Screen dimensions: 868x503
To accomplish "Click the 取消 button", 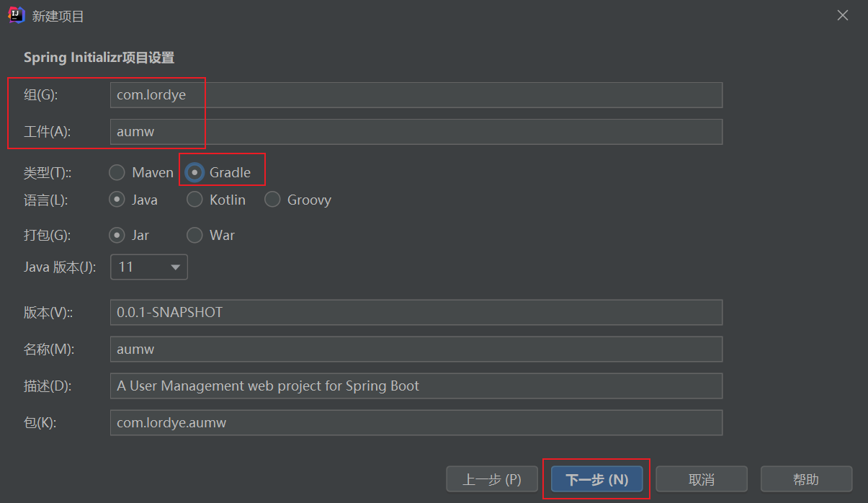I will click(x=701, y=478).
